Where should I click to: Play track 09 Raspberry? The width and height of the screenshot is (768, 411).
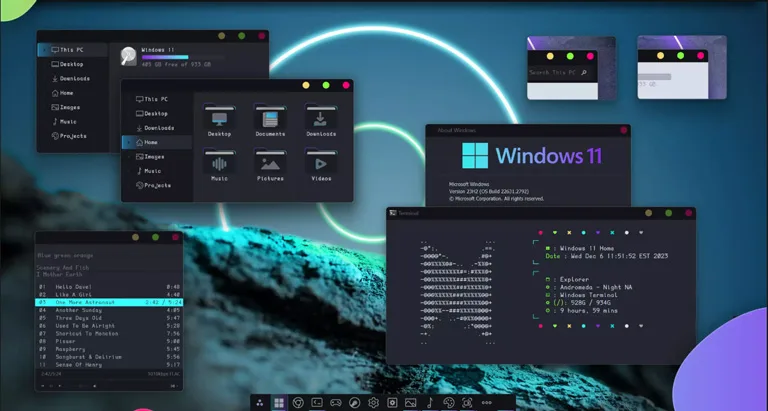pyautogui.click(x=109, y=349)
